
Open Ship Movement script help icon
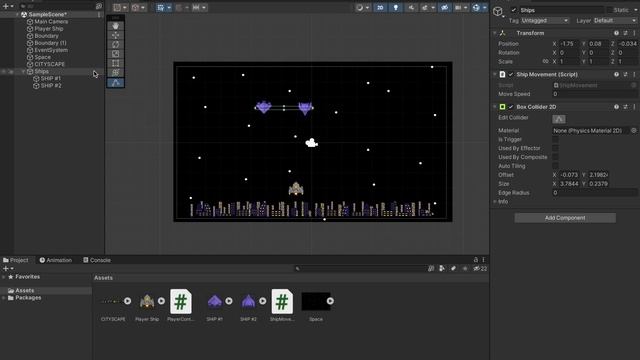pos(616,74)
